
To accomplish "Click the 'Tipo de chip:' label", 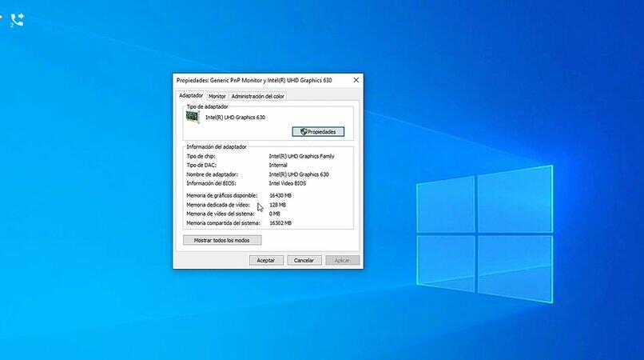I will click(201, 156).
